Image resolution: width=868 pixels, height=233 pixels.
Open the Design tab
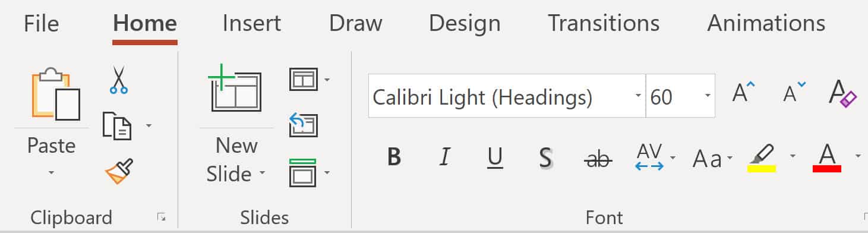(x=465, y=23)
